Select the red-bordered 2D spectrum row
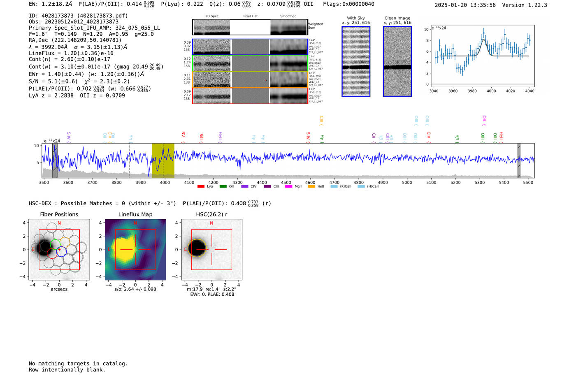 (250, 96)
